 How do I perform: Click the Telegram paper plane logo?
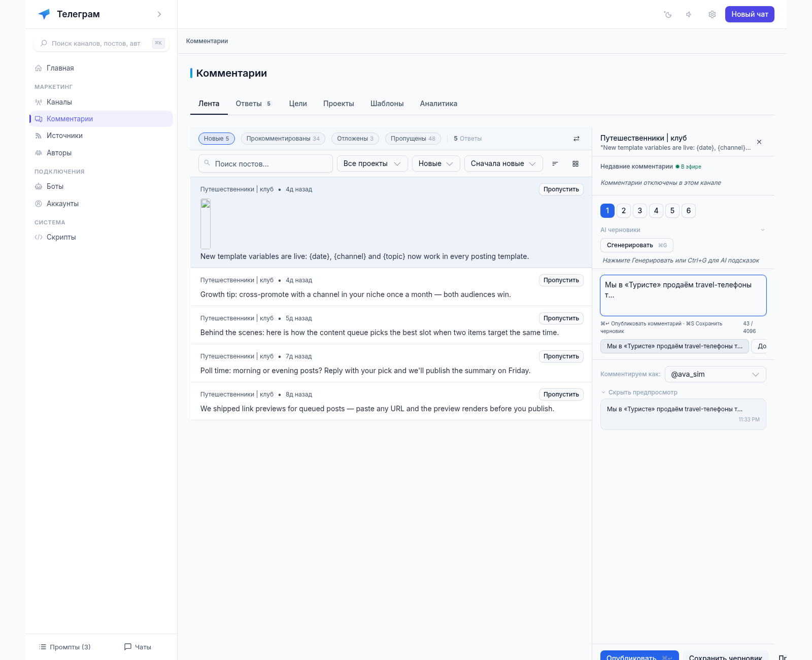click(44, 14)
